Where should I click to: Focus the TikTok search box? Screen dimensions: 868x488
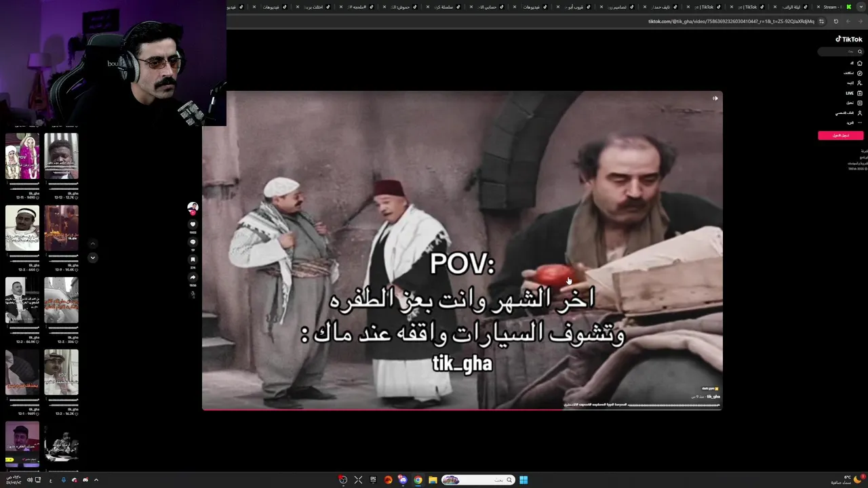tap(840, 52)
